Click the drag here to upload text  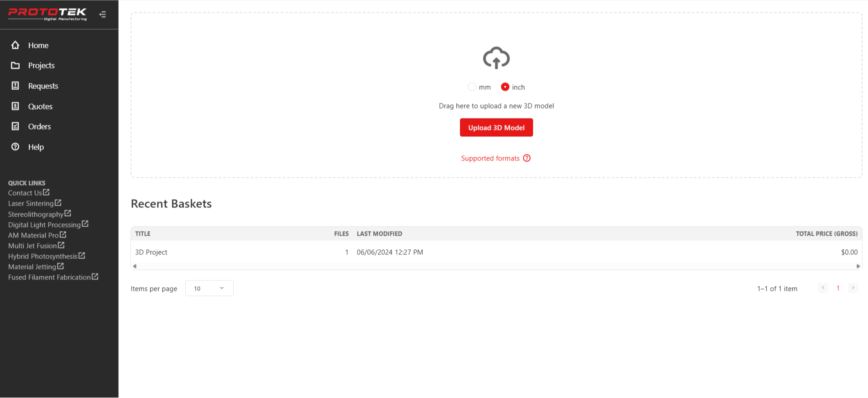click(496, 106)
